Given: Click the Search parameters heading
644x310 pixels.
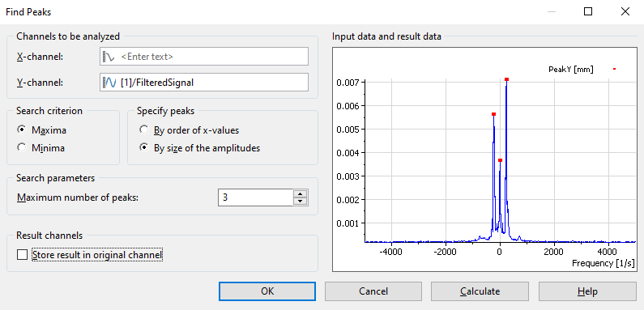Looking at the screenshot, I should pyautogui.click(x=55, y=178).
